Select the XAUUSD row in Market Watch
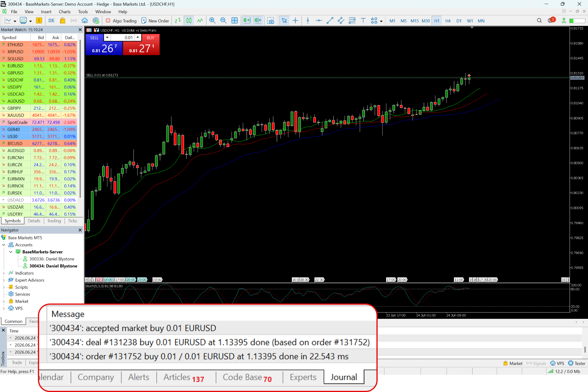The height and width of the screenshot is (392, 588). (x=38, y=115)
